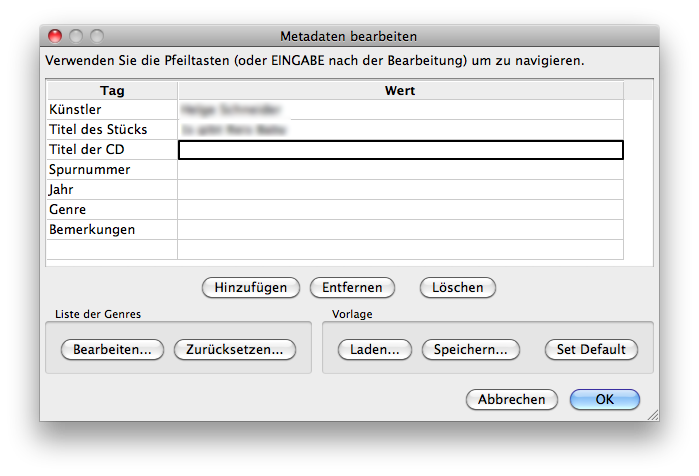Reset genres via Zurücksetzen button
The height and width of the screenshot is (476, 699).
pyautogui.click(x=235, y=349)
